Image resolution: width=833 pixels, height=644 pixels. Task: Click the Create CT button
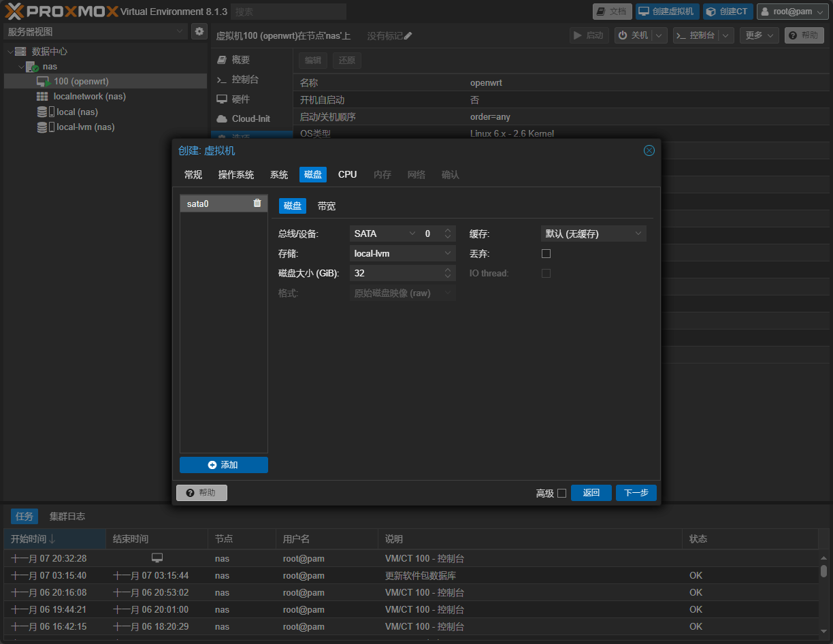728,12
